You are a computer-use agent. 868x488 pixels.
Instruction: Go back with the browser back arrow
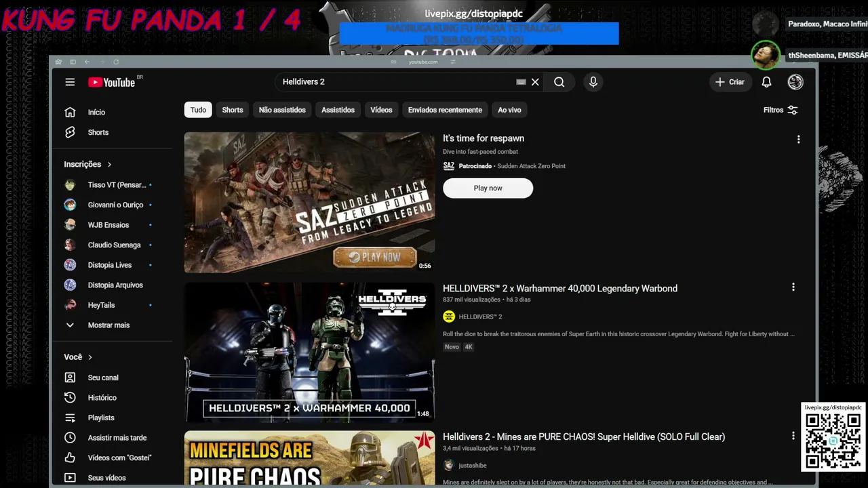click(x=87, y=62)
